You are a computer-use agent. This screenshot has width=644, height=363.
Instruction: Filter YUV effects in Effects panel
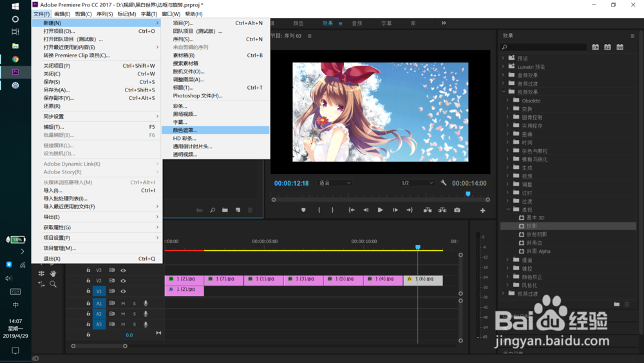[620, 47]
